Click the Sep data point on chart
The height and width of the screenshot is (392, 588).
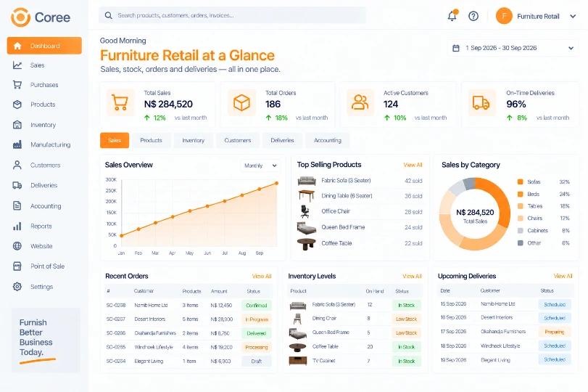pos(260,189)
